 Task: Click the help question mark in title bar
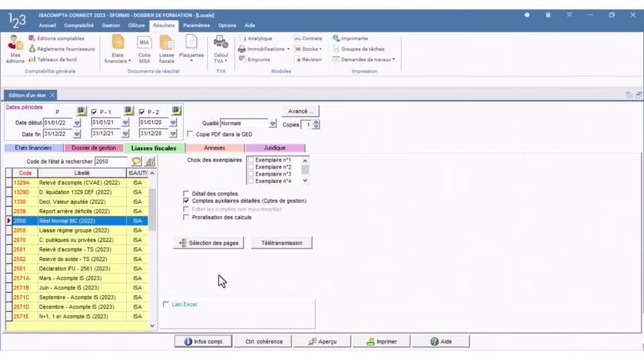tap(527, 15)
